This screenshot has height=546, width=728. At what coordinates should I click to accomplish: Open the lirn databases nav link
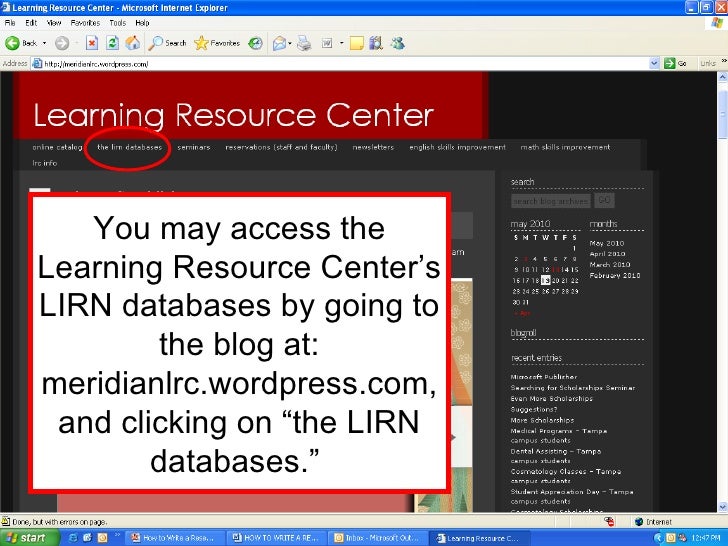(x=130, y=147)
